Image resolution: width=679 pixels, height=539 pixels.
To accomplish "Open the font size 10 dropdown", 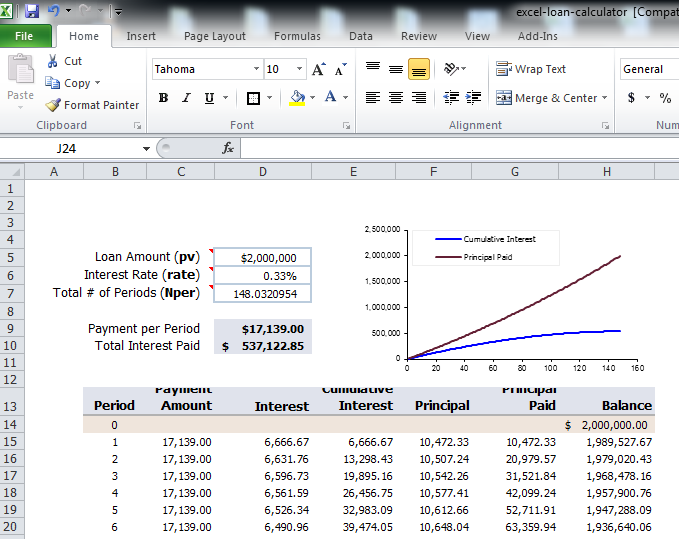I will (299, 69).
